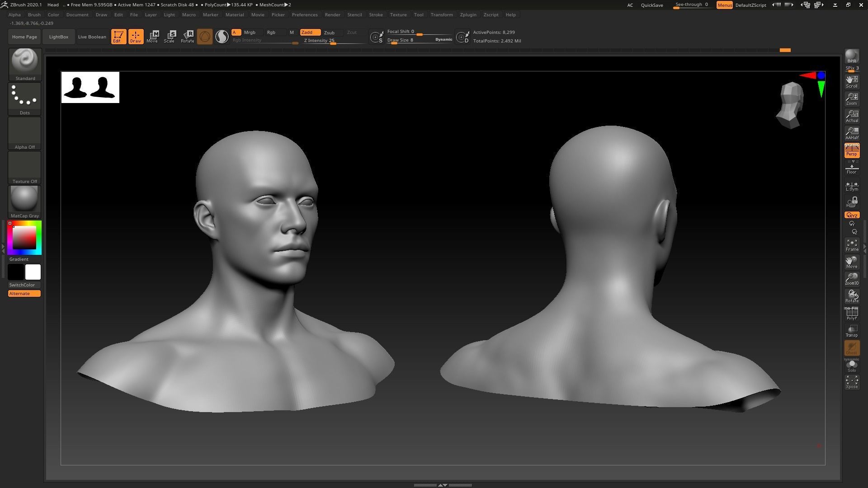Open the Dots stroke picker
This screenshot has height=488, width=868.
tap(25, 99)
